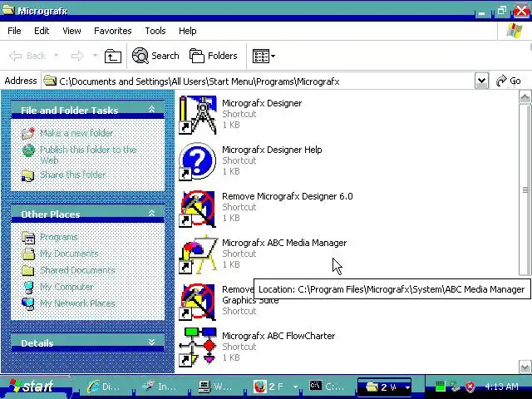The width and height of the screenshot is (532, 399).
Task: Click the My Network Places icon
Action: tap(27, 303)
